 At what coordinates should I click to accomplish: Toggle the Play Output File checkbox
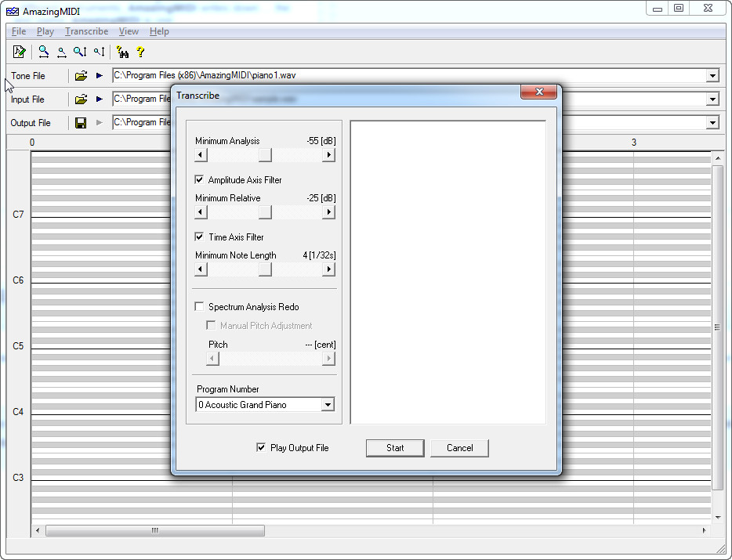click(261, 447)
